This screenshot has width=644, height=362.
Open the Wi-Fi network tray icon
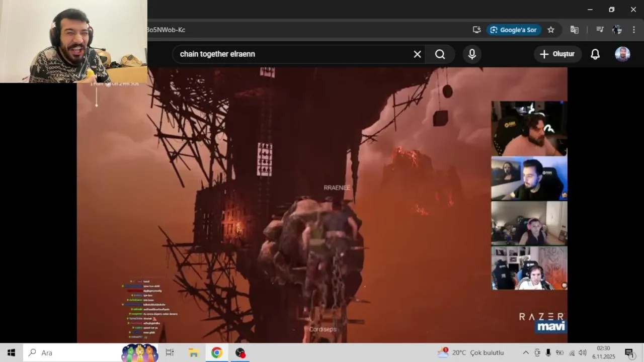point(572,352)
